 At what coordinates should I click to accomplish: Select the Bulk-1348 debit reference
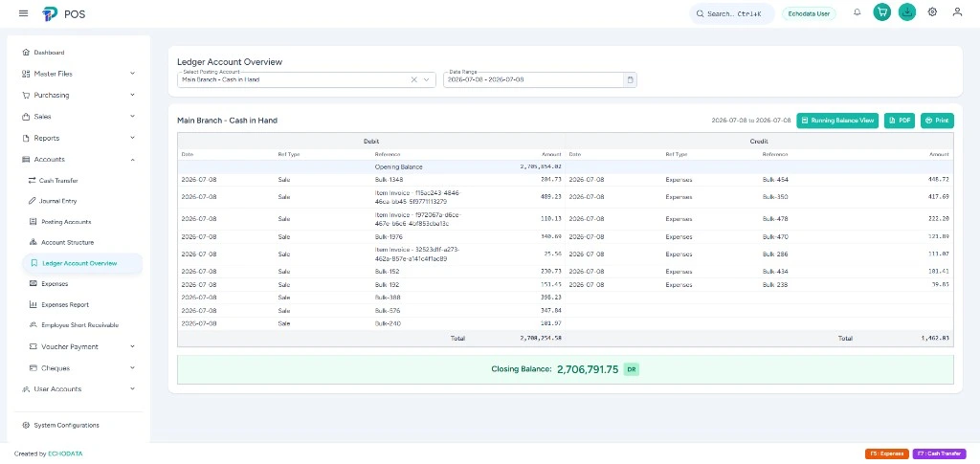pyautogui.click(x=390, y=179)
